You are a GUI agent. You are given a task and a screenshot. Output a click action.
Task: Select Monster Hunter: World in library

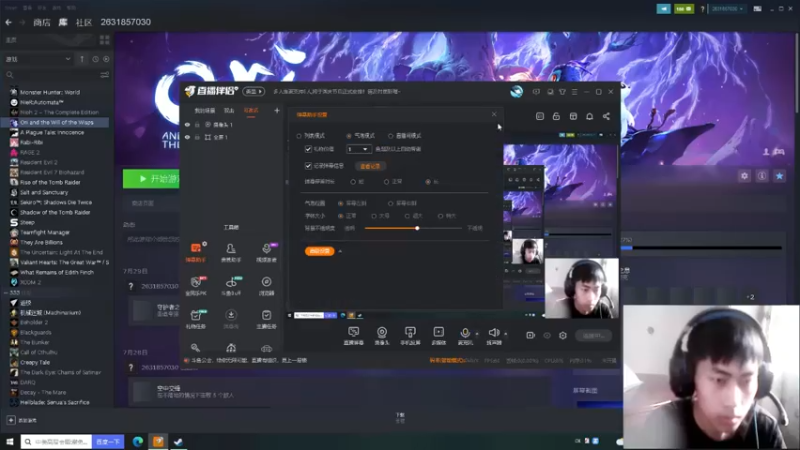49,92
